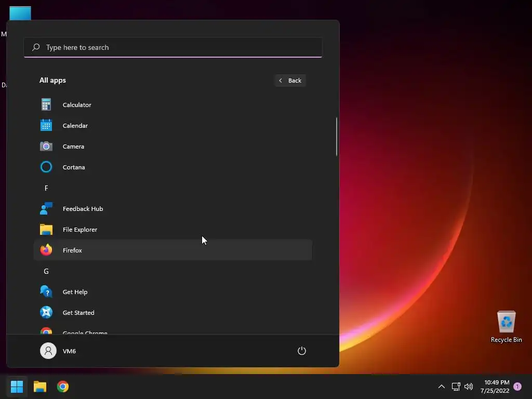The width and height of the screenshot is (532, 399).
Task: Open the Get Started icon
Action: pos(46,312)
